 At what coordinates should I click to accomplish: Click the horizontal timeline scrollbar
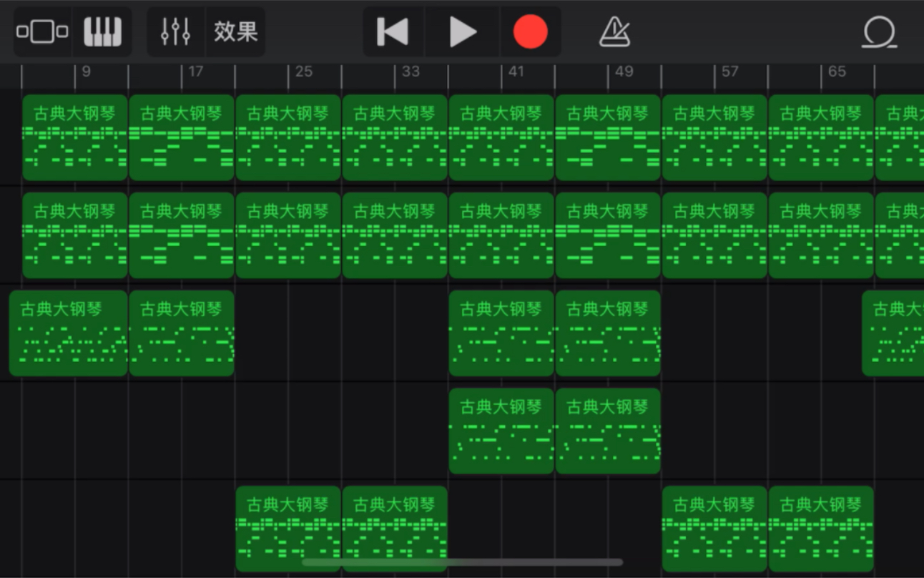tap(462, 562)
